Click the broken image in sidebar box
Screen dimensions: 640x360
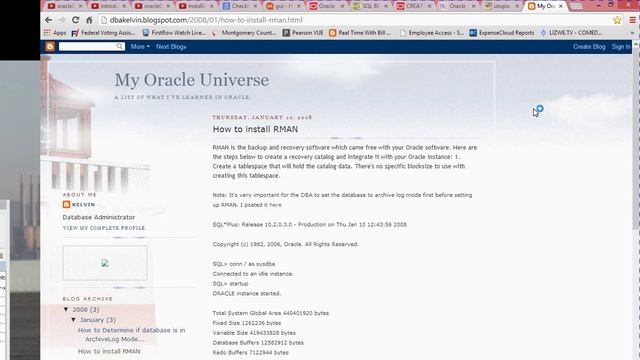pos(105,263)
